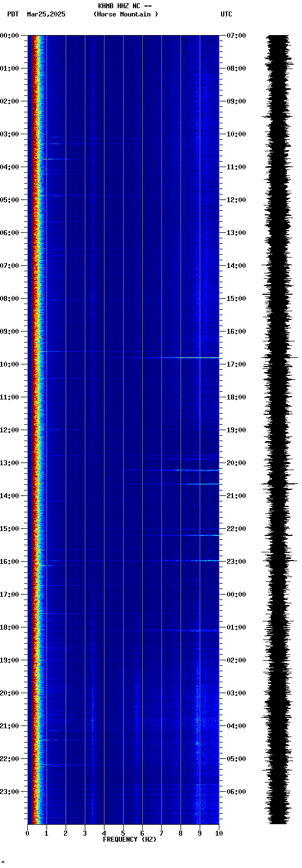Image resolution: width=302 pixels, height=868 pixels.
Task: Select the 12:00 label on PDT axis
Action: [9, 430]
